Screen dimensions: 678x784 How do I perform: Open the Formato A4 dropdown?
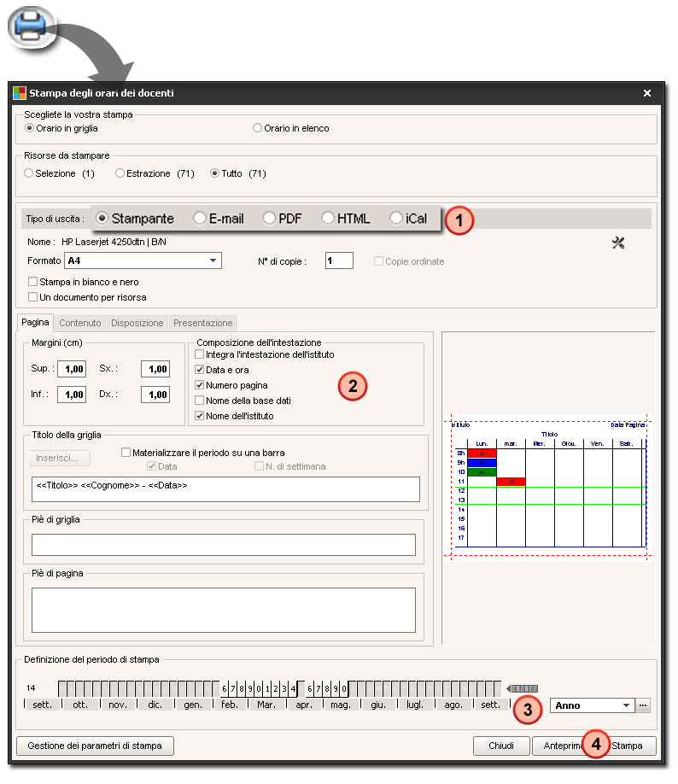click(x=143, y=261)
